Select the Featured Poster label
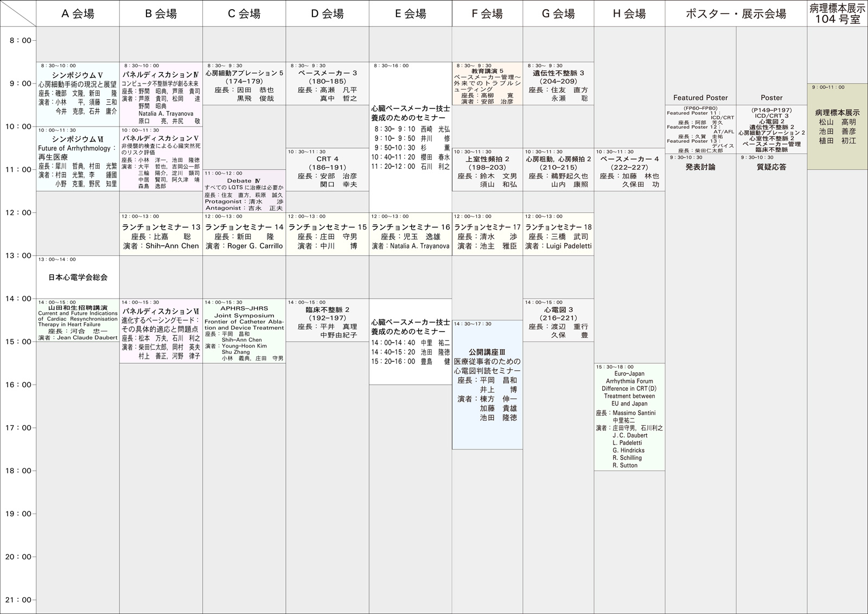This screenshot has width=868, height=614. (x=700, y=98)
